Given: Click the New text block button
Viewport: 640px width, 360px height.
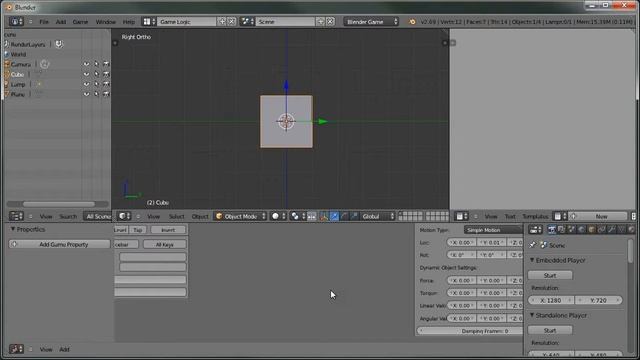Looking at the screenshot, I should [598, 216].
